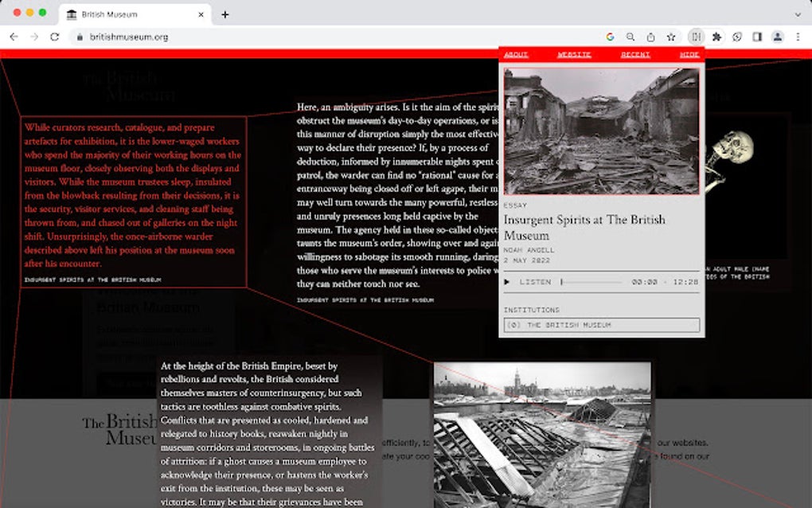This screenshot has height=508, width=812.
Task: Click the pinned museum-spirits extension icon
Action: point(697,37)
